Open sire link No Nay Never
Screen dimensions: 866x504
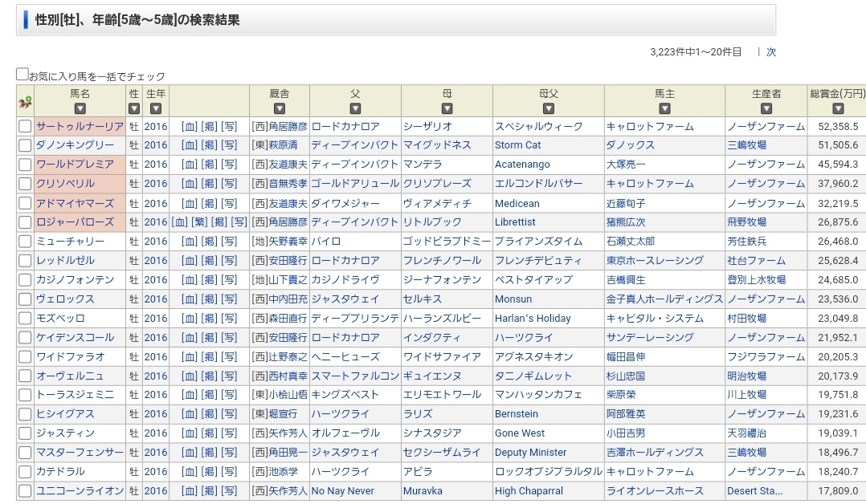coord(343,491)
